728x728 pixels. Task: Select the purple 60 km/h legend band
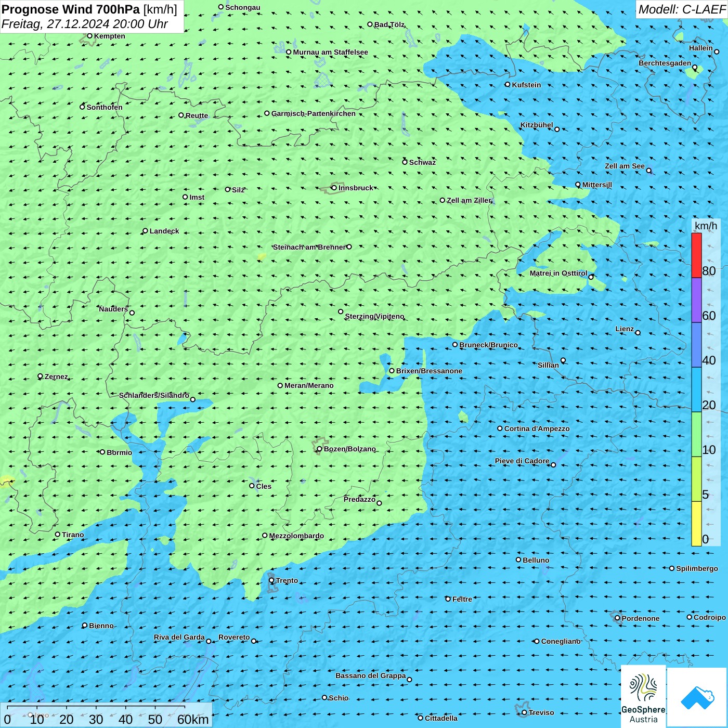(x=696, y=300)
